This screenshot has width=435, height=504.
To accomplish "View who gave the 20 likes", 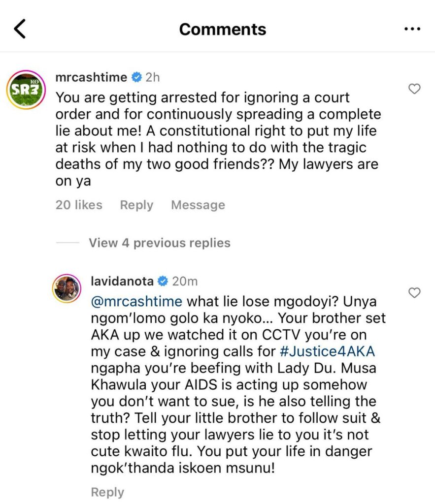I will click(x=79, y=205).
